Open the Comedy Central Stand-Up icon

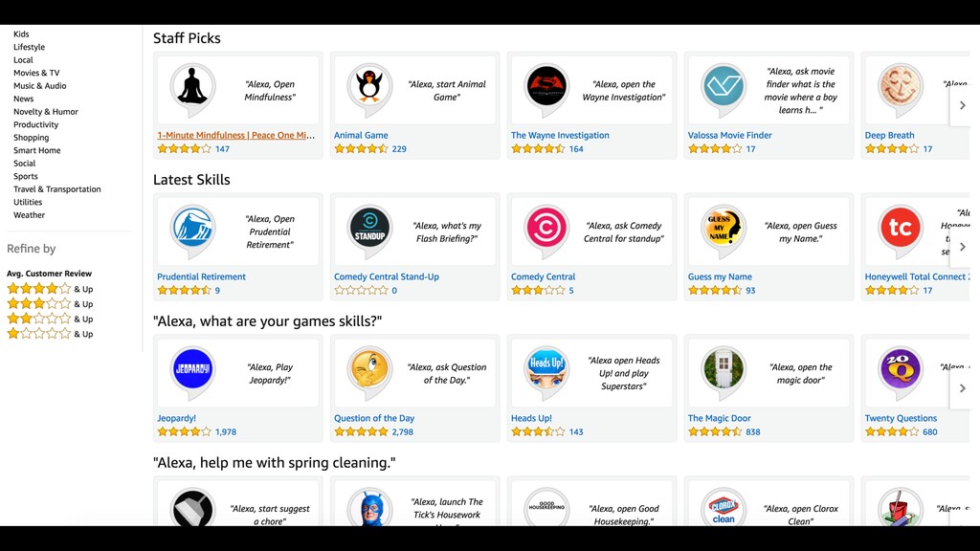(369, 230)
